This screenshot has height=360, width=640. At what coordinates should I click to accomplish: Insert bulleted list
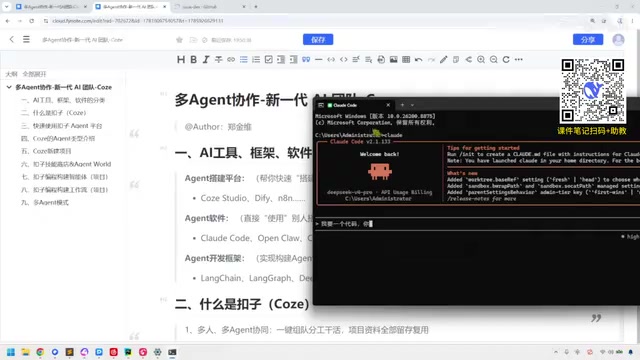point(244,60)
